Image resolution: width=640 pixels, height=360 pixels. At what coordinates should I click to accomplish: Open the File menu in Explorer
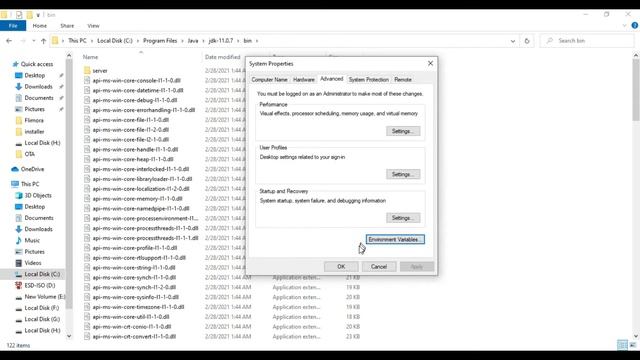click(x=13, y=26)
